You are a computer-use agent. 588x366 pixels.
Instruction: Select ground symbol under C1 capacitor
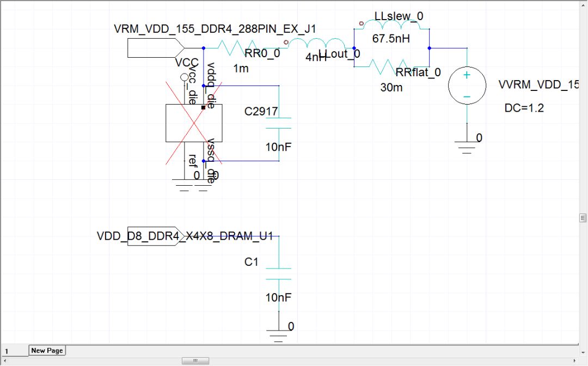(279, 336)
